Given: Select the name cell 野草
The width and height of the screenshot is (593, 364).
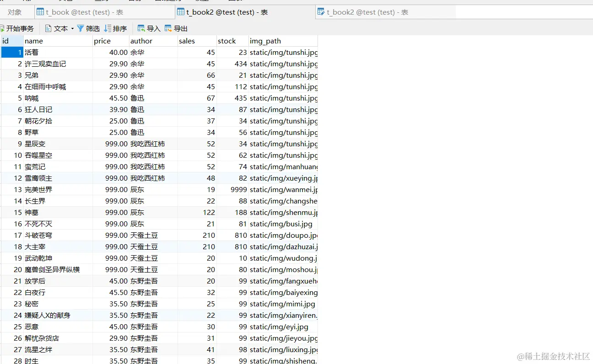Looking at the screenshot, I should [x=58, y=132].
